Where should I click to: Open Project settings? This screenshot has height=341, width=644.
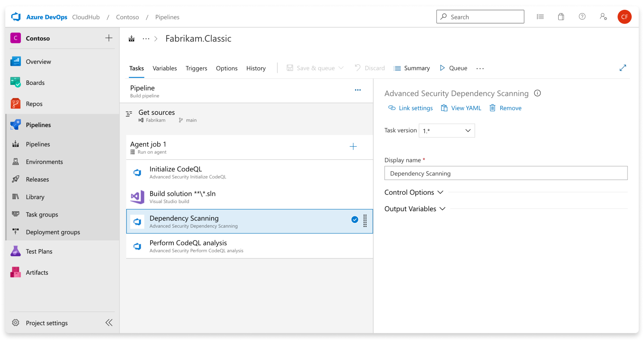click(47, 323)
